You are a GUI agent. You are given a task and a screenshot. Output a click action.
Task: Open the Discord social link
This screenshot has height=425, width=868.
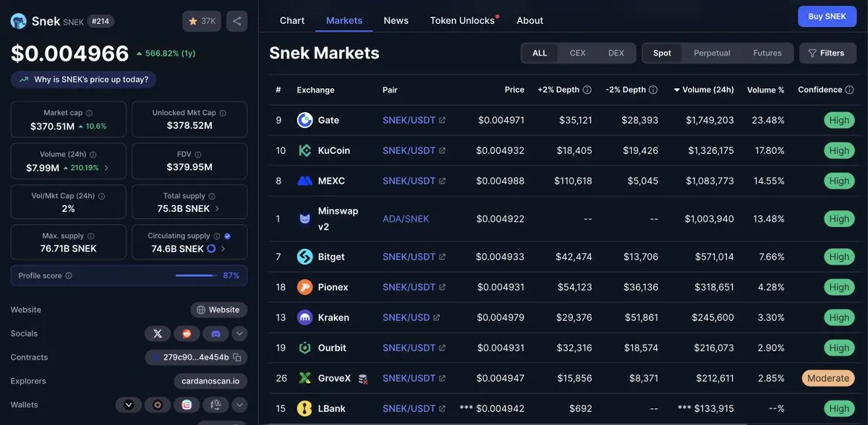tap(216, 333)
